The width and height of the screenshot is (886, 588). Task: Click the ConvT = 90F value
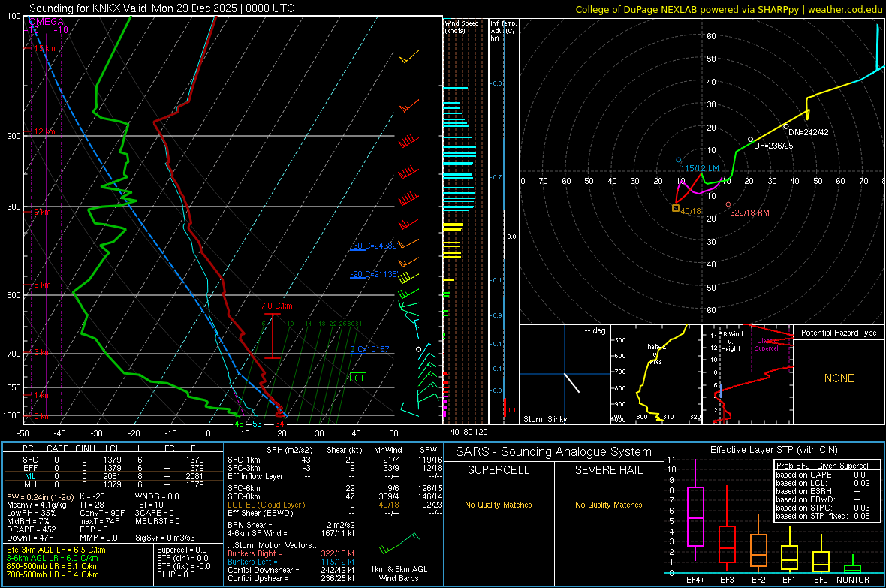click(102, 513)
